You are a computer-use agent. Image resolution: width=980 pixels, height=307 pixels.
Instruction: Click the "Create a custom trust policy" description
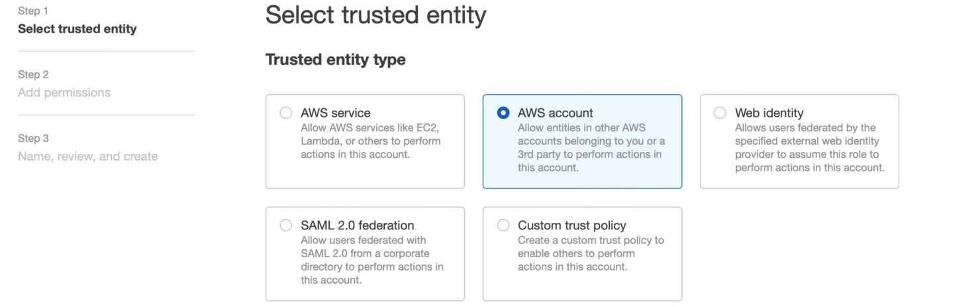pos(591,253)
